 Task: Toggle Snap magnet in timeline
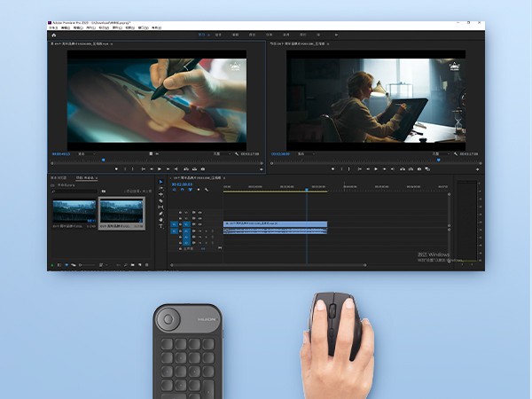click(182, 190)
